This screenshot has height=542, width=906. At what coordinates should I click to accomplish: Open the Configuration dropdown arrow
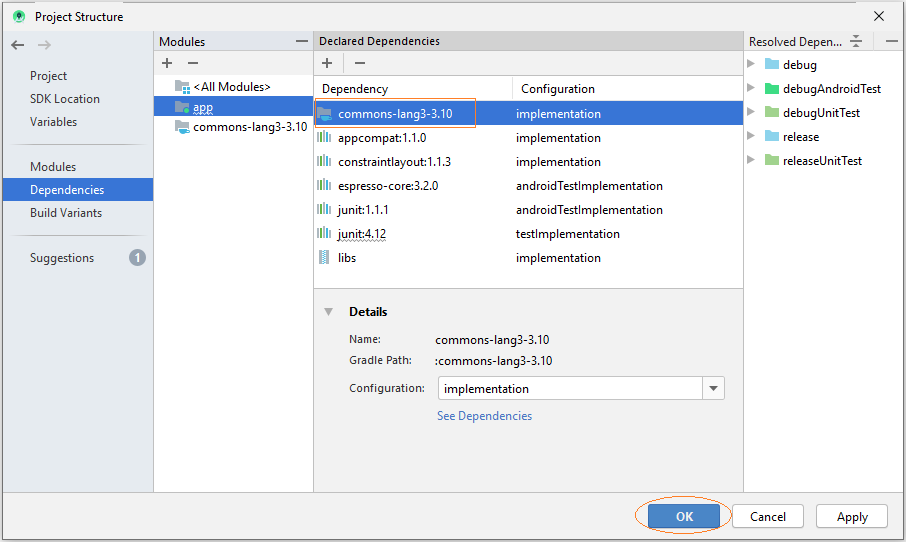click(714, 388)
